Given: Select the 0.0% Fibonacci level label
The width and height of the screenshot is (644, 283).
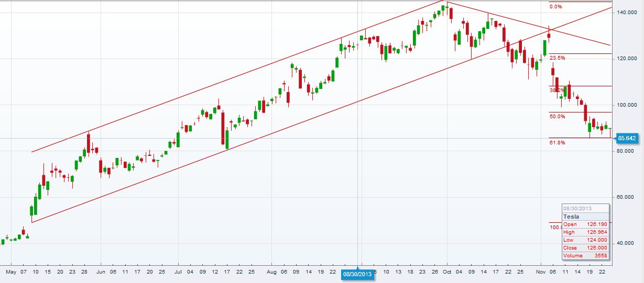Looking at the screenshot, I should click(555, 7).
